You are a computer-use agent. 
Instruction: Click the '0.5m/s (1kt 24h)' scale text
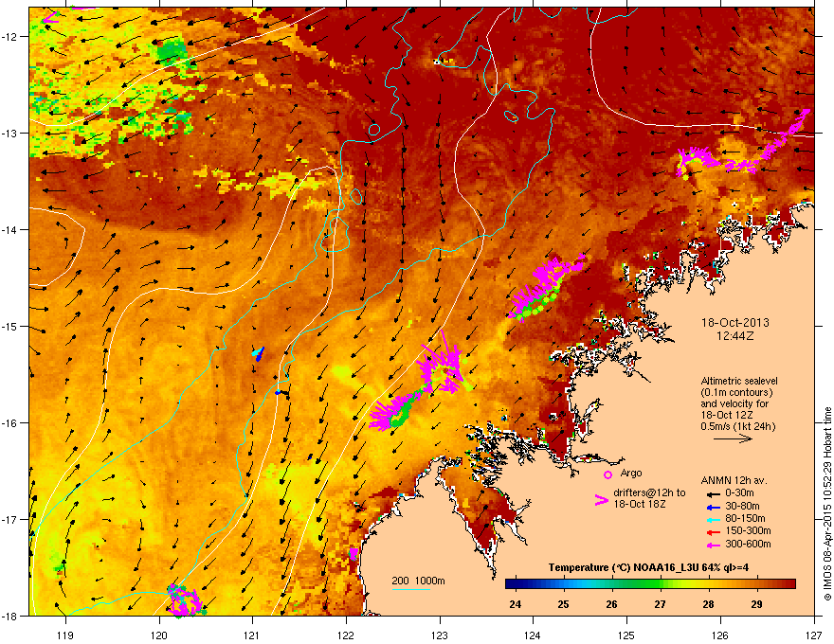(x=738, y=426)
